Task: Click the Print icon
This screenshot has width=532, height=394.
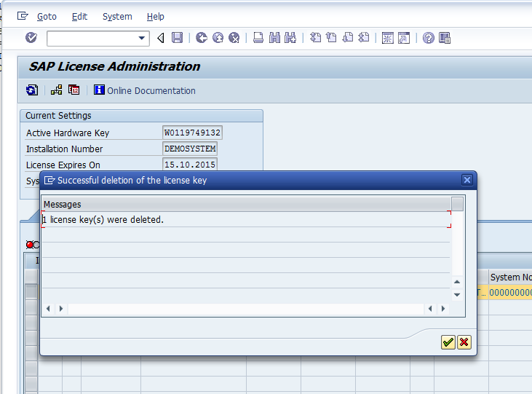Action: pos(258,37)
